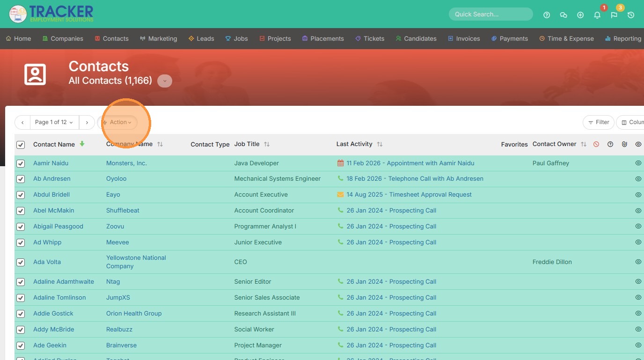
Task: Open the Monsters, Inc. company link
Action: tap(126, 163)
